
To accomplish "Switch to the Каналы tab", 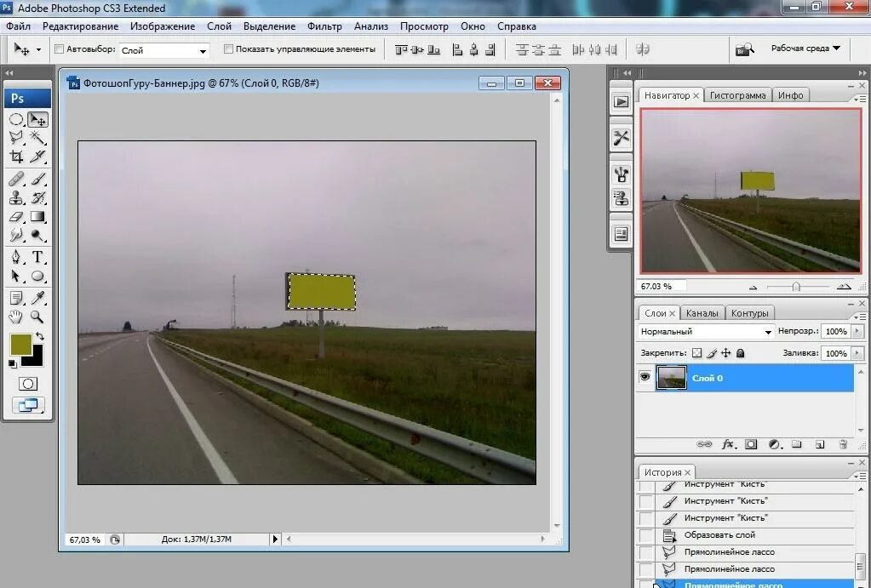I will 702,313.
